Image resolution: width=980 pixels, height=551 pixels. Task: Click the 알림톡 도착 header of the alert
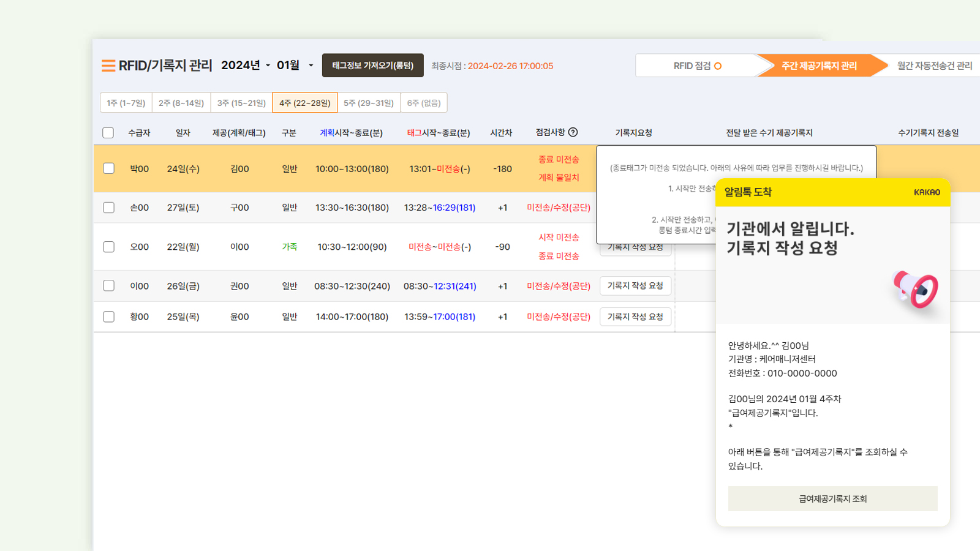[x=748, y=192]
